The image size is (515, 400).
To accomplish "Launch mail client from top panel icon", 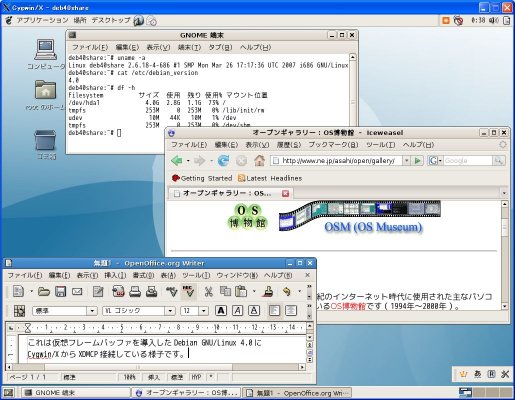I will [151, 21].
